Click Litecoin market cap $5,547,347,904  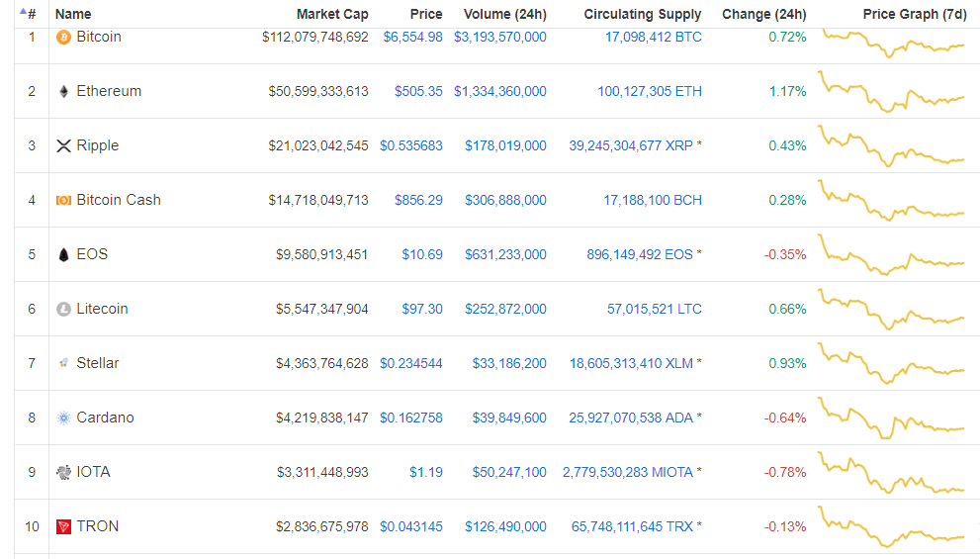click(x=321, y=310)
